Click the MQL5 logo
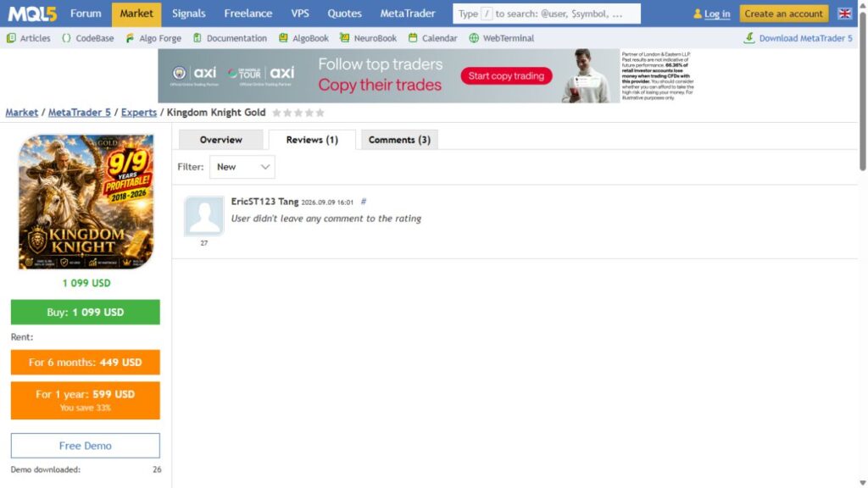This screenshot has width=868, height=488. 32,14
